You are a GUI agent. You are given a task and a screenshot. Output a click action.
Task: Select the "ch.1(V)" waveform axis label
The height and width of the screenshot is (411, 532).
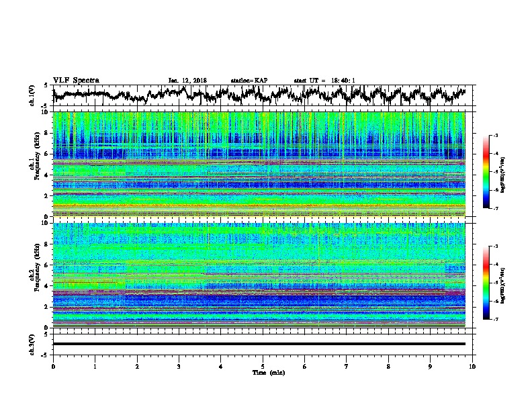point(32,95)
